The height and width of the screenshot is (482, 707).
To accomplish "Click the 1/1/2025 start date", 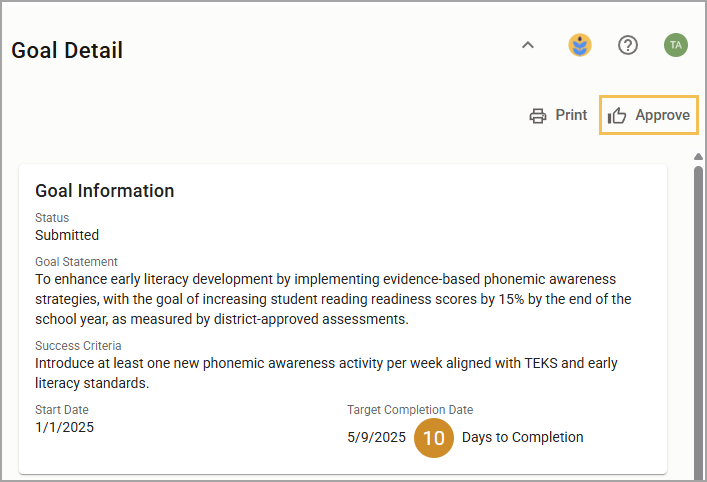I will click(64, 427).
